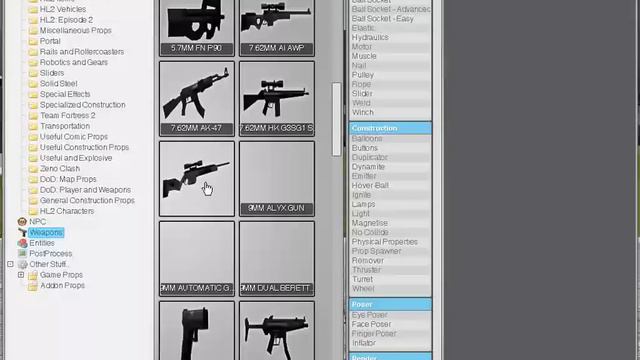
Task: Open DoD: Player and Weapons folder
Action: [85, 189]
